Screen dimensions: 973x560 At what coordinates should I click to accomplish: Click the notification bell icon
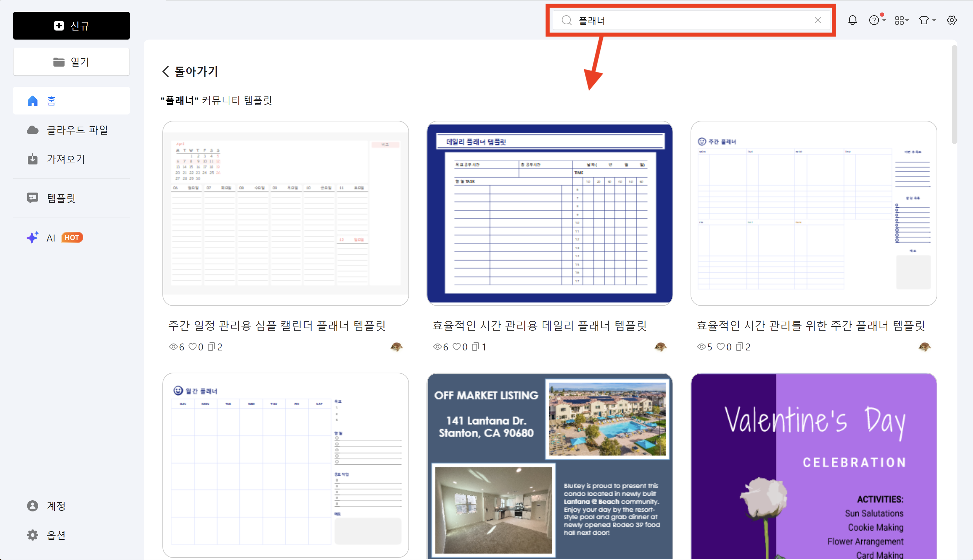coord(852,20)
